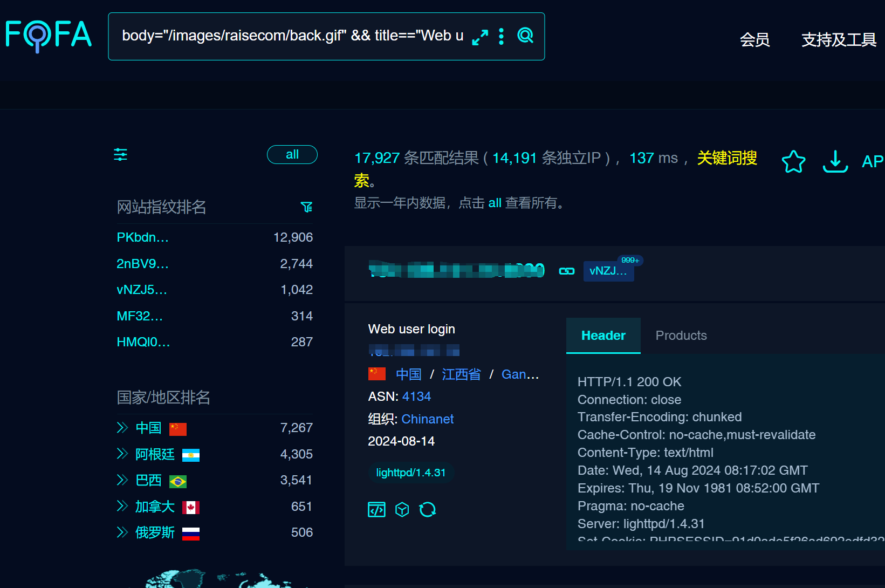Run the search with the magnifier icon
The width and height of the screenshot is (885, 588).
click(525, 36)
